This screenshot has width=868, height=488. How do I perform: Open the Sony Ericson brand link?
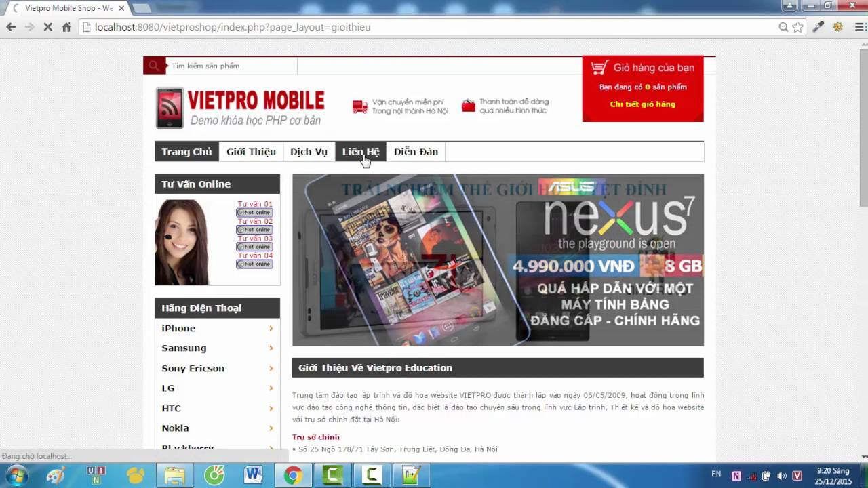(x=193, y=369)
